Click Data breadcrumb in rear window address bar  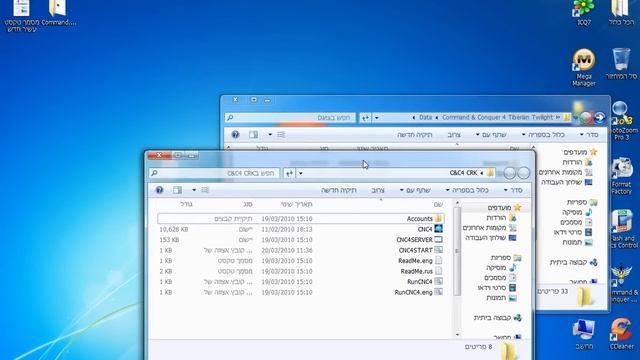425,117
